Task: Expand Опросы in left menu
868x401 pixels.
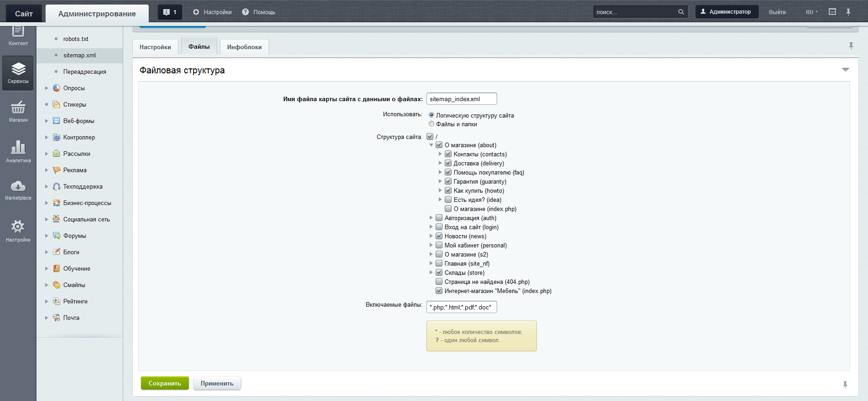Action: point(47,88)
